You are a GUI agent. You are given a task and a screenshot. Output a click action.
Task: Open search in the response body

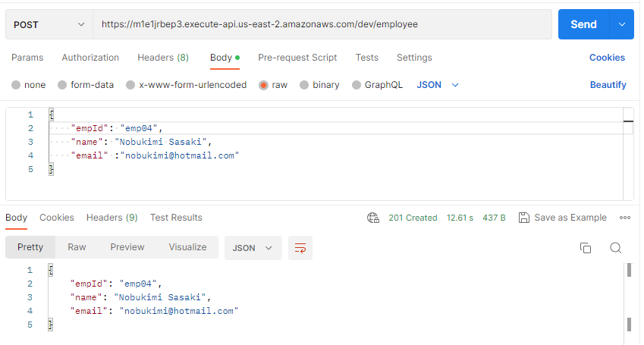point(615,248)
